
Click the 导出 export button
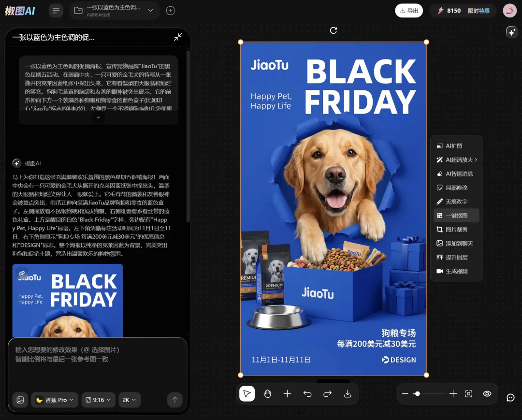pos(409,11)
